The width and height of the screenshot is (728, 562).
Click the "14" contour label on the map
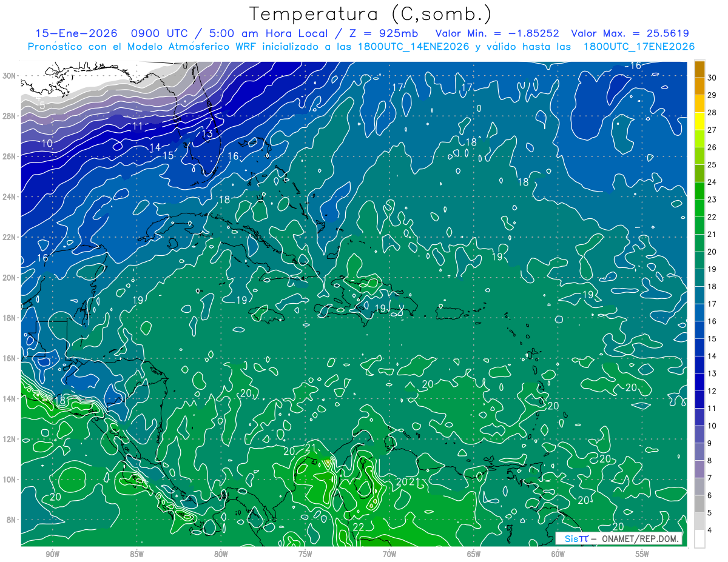coord(155,147)
